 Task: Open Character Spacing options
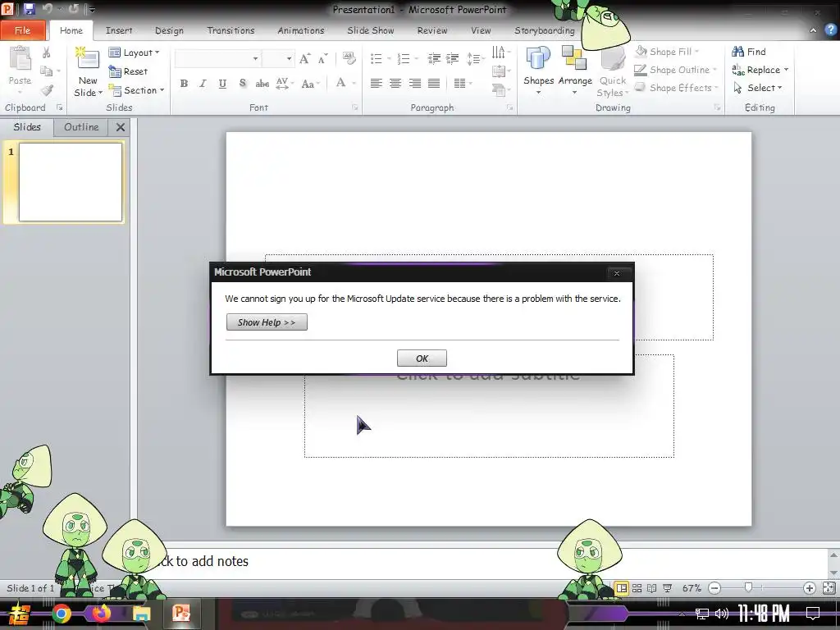tap(285, 83)
